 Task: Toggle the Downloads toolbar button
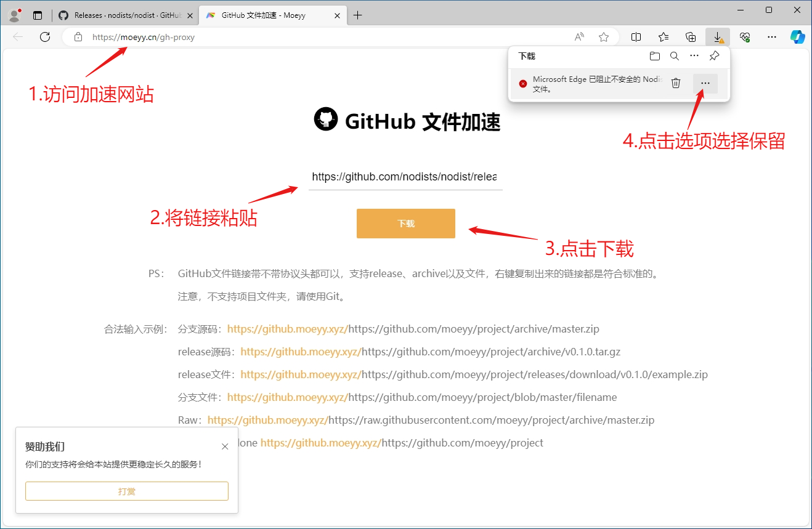click(718, 37)
